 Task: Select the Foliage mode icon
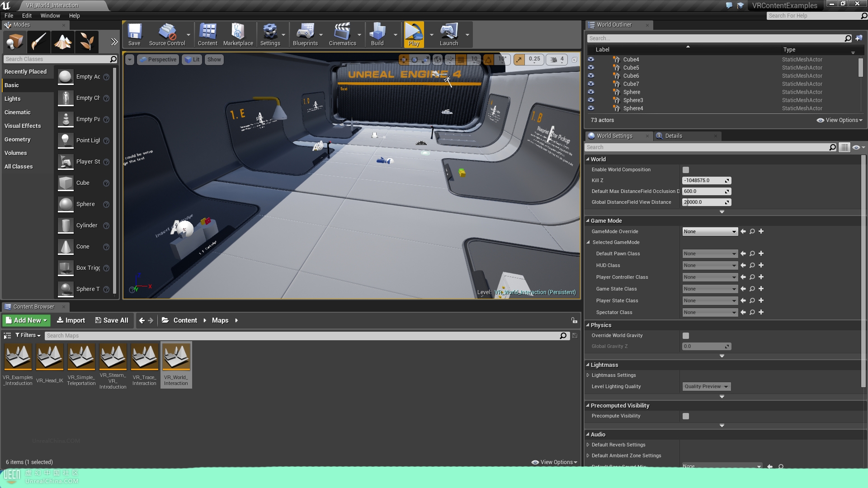87,42
